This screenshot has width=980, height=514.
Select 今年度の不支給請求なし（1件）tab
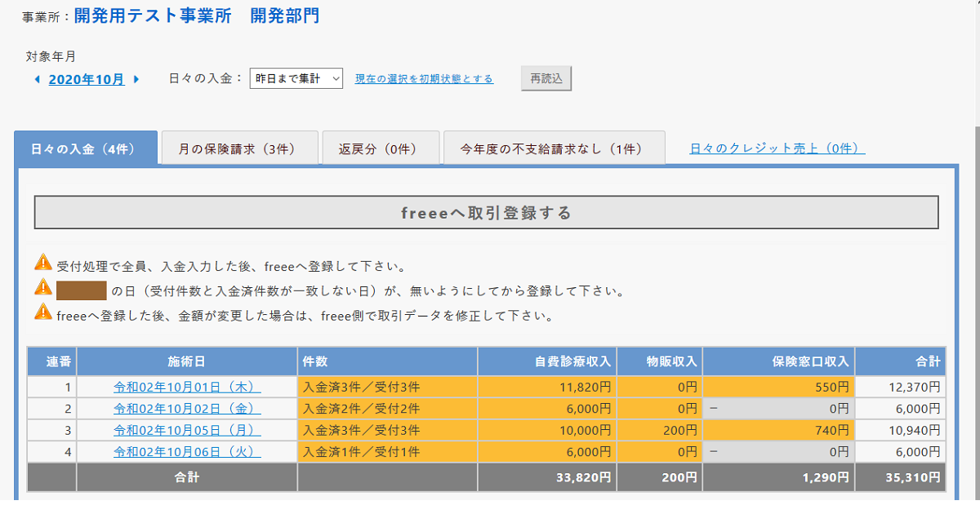coord(554,148)
